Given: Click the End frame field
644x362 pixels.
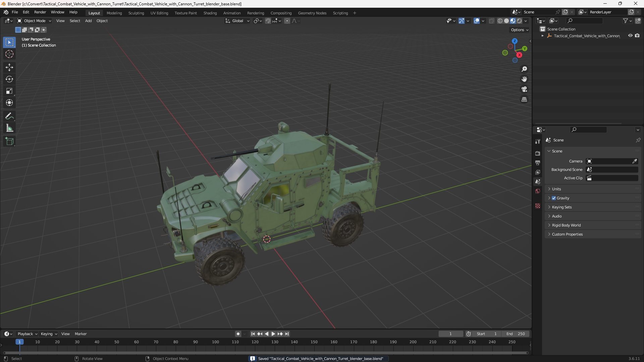Looking at the screenshot, I should (516, 334).
